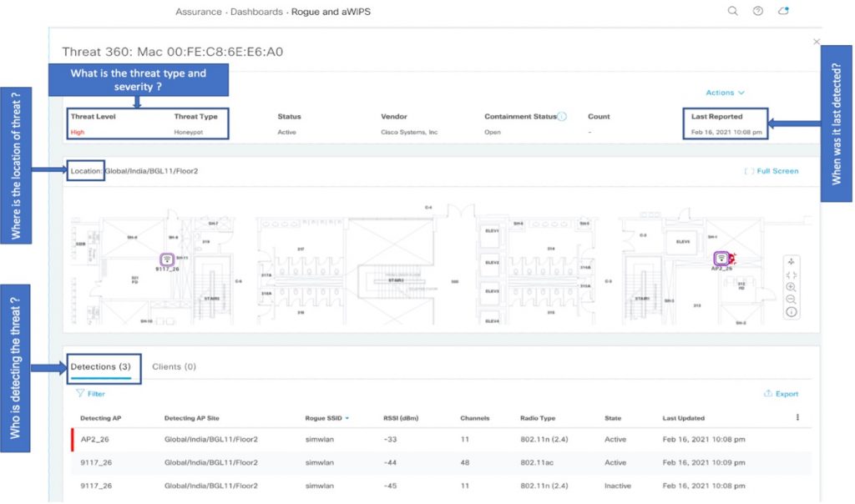Viewport: 855px width, 504px height.
Task: Click the Containment Status info icon
Action: click(562, 117)
